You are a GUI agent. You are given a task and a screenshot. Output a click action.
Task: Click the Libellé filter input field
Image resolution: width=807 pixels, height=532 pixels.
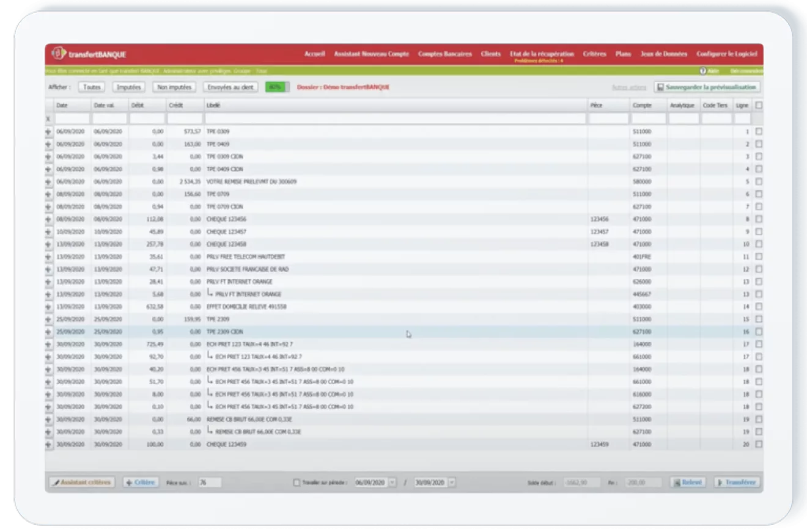click(x=396, y=118)
